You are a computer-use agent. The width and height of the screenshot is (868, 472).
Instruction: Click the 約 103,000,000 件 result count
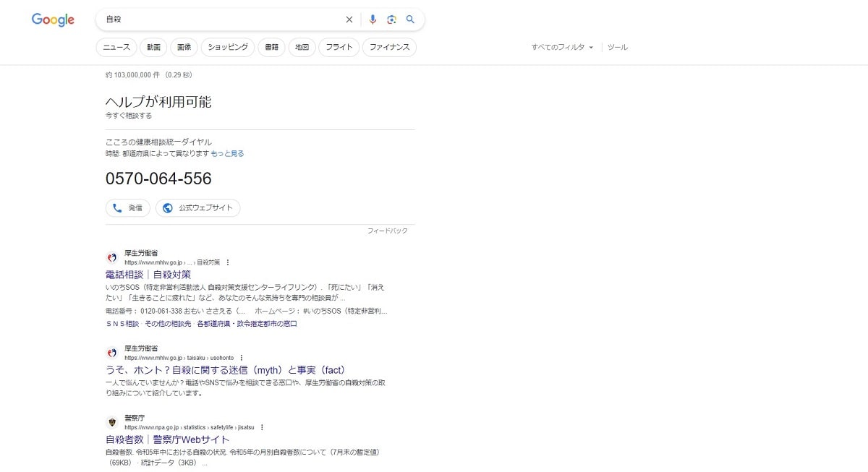point(149,74)
